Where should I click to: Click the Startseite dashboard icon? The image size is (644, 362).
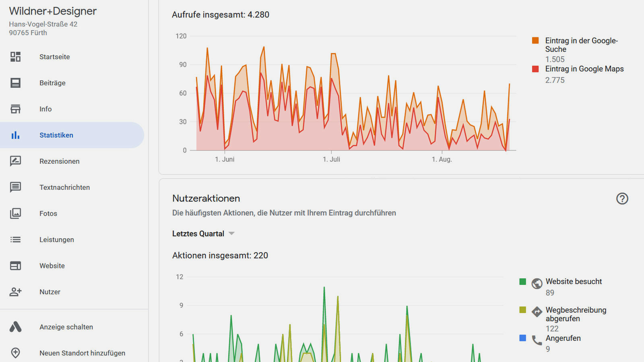[x=15, y=57]
